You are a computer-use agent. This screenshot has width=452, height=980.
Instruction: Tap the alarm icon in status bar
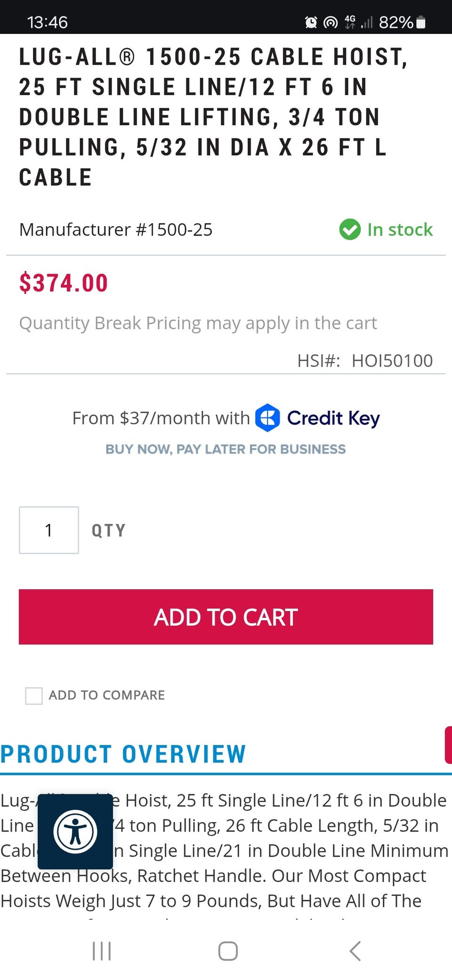pos(311,22)
